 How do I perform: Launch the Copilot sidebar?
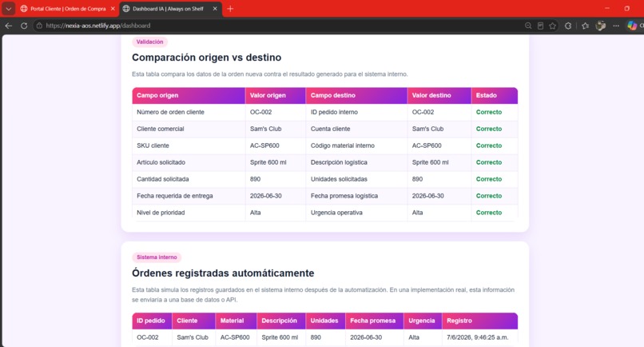(x=633, y=26)
